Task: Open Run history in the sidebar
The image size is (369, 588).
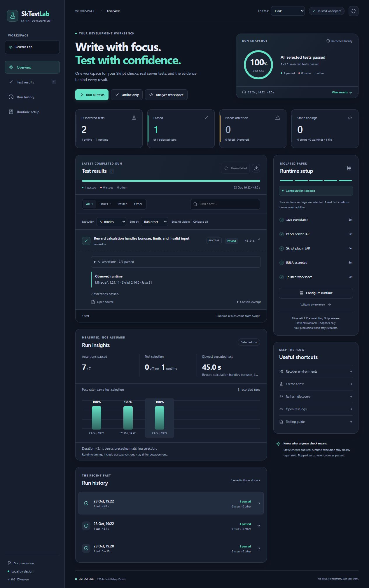Action: click(x=32, y=97)
